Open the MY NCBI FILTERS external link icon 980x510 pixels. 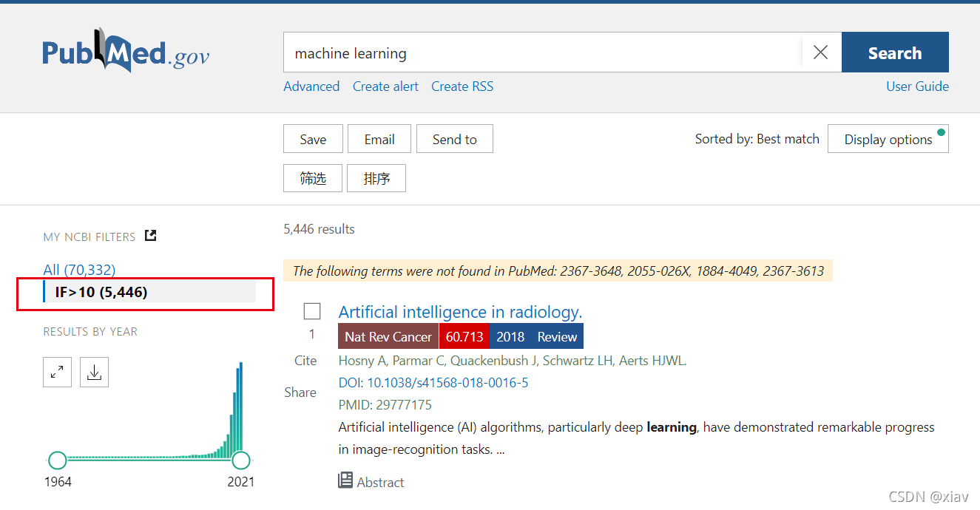(150, 235)
